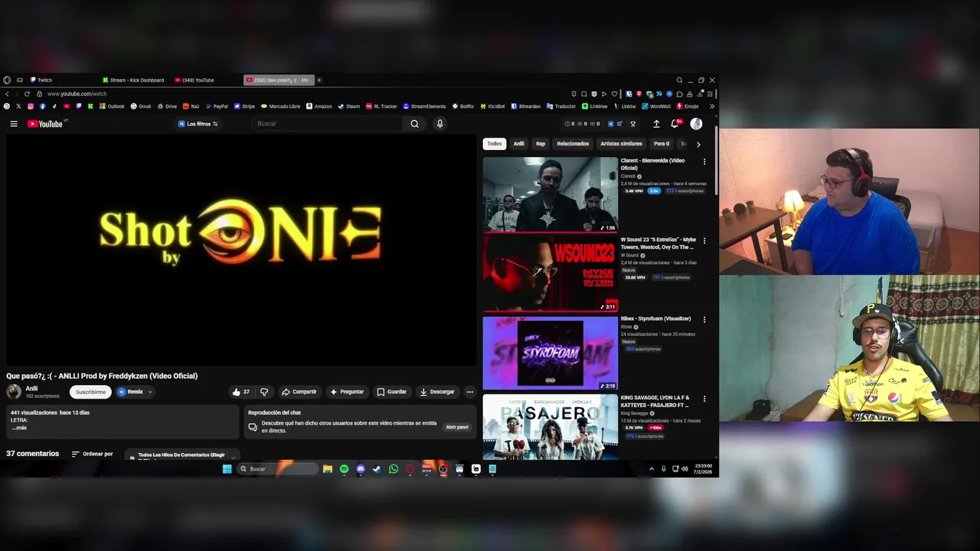
Task: Open options menu for Ribex - Styrofoam
Action: click(704, 319)
